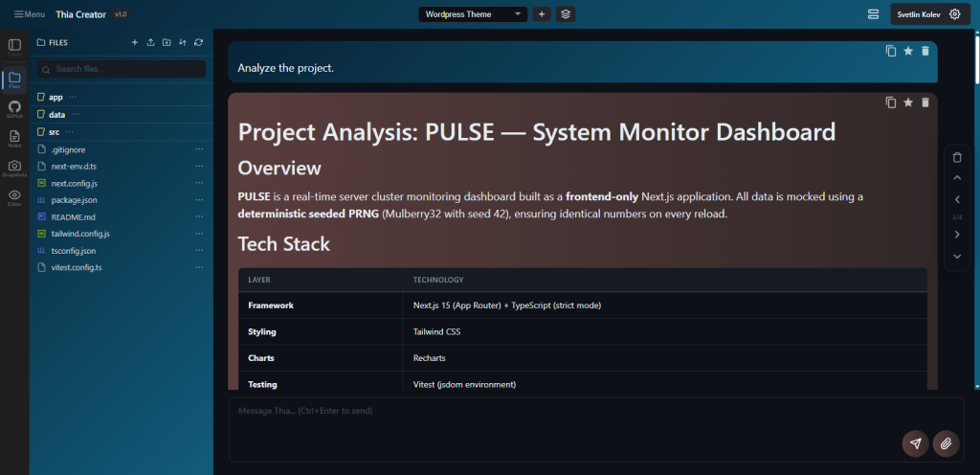Open settings gear next to Svetlin Kolev
Image resolution: width=980 pixels, height=475 pixels.
pos(954,14)
